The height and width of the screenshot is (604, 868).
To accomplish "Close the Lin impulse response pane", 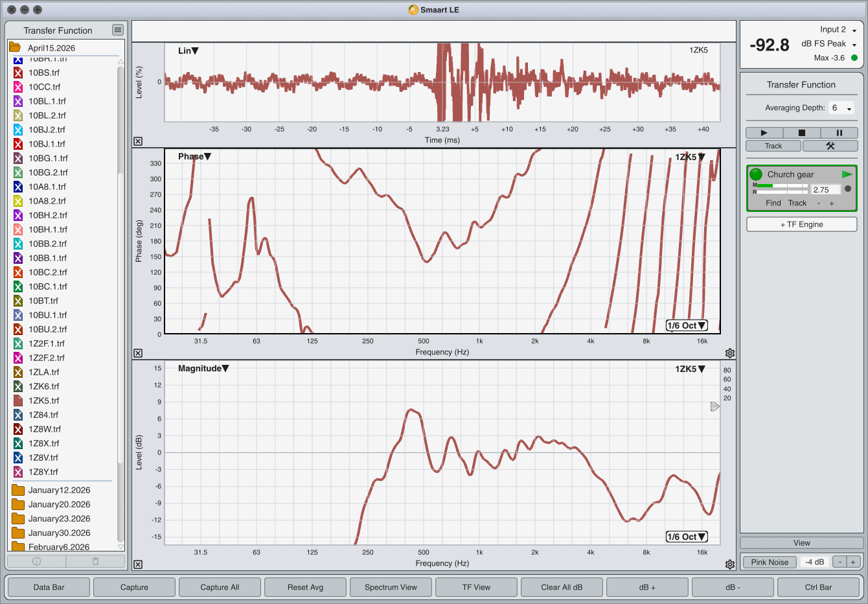I will click(138, 141).
